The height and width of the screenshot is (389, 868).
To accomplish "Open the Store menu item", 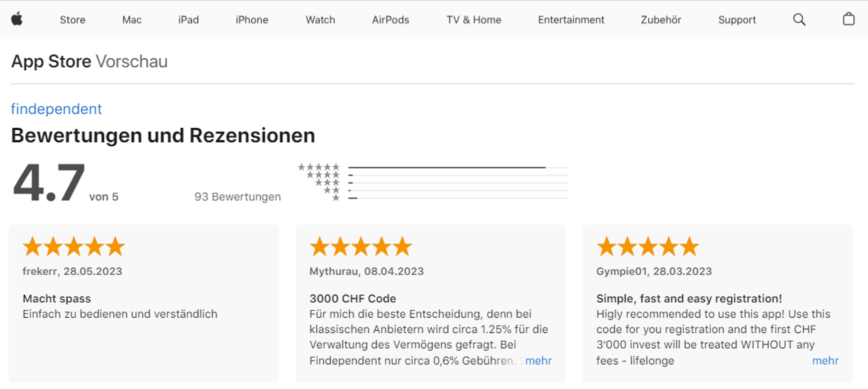I will (73, 20).
